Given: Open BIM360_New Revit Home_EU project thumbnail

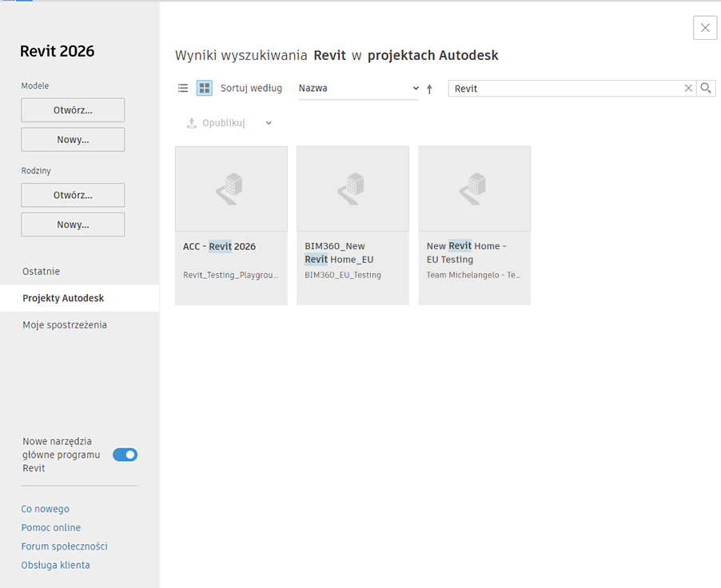Looking at the screenshot, I should [x=353, y=189].
